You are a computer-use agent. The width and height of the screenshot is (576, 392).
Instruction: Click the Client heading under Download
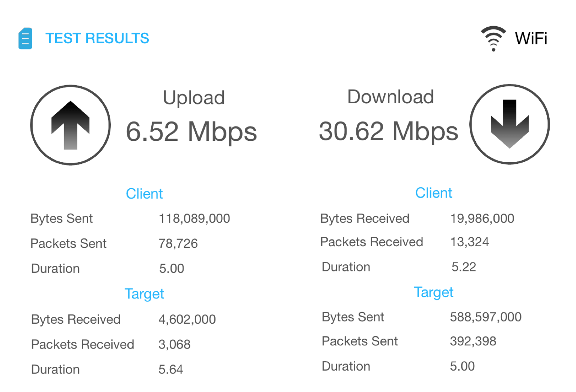pos(434,193)
